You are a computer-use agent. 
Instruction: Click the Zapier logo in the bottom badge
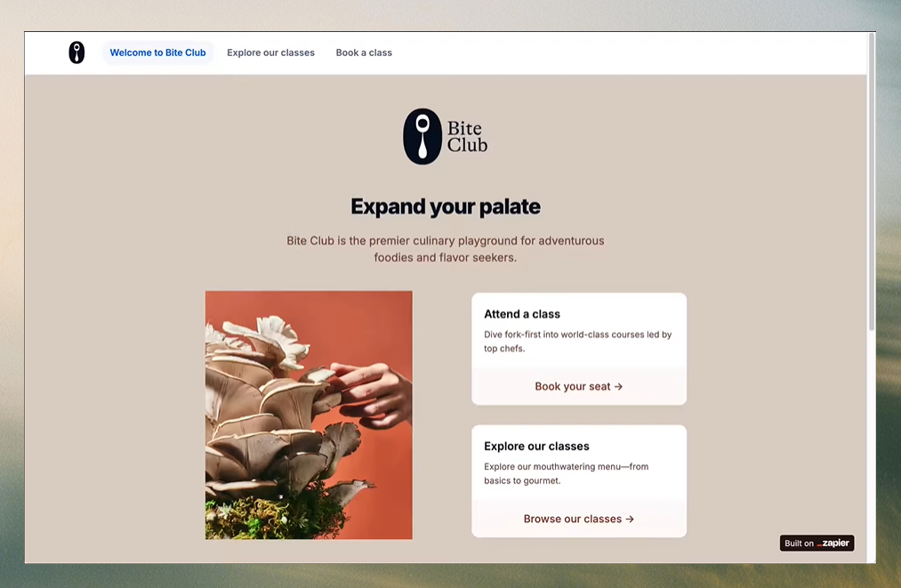(833, 544)
